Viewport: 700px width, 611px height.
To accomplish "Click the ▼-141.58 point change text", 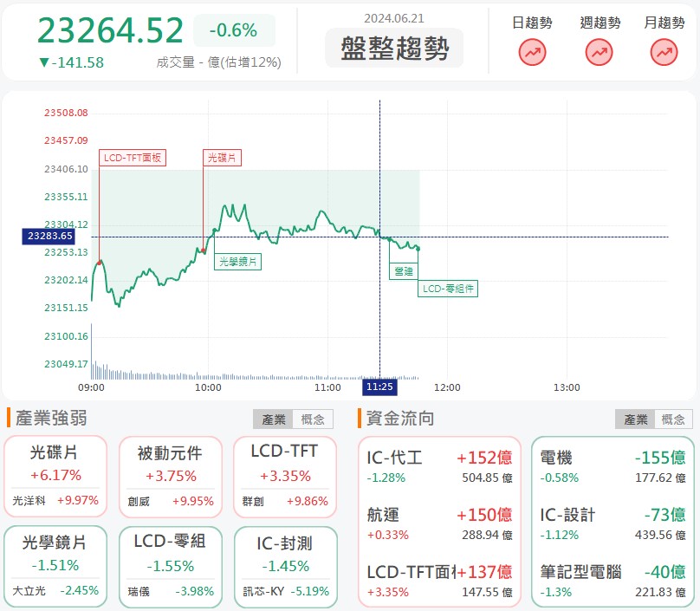I will [71, 62].
